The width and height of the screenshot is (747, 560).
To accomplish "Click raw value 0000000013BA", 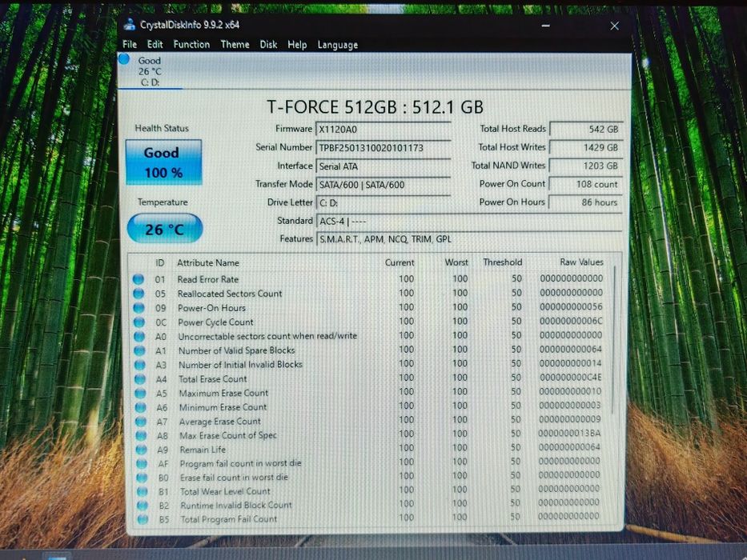I will click(569, 434).
